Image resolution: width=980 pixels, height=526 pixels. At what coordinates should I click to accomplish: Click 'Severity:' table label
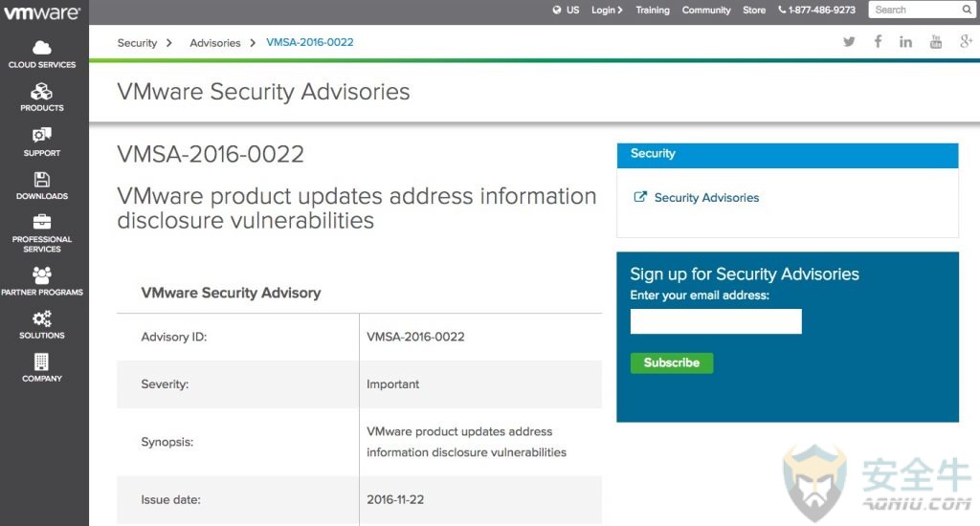[x=165, y=384]
